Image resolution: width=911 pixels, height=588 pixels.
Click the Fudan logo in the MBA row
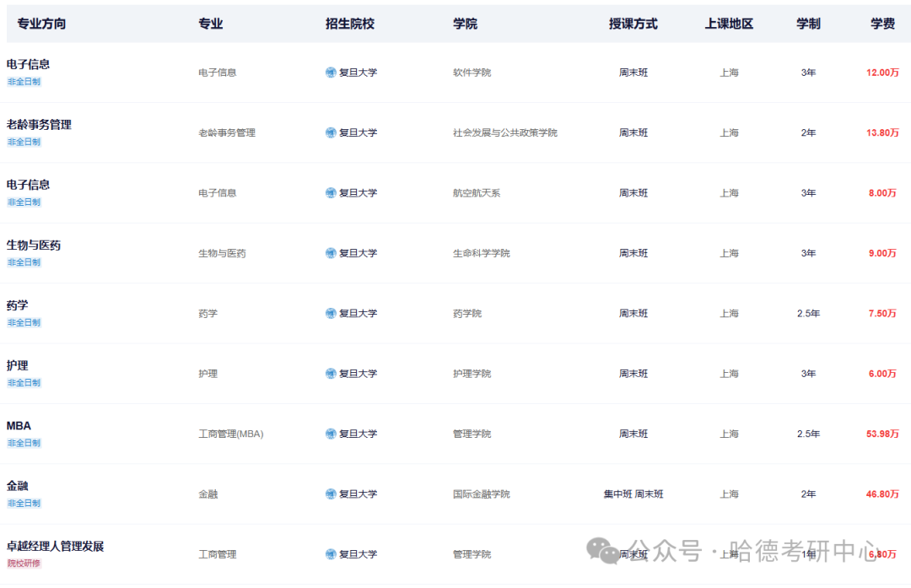331,434
